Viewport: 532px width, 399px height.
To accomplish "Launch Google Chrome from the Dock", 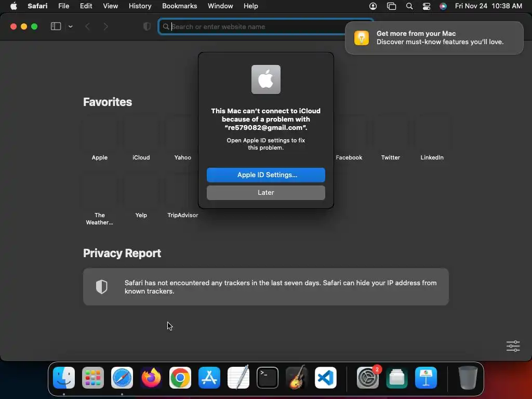I will click(x=180, y=378).
